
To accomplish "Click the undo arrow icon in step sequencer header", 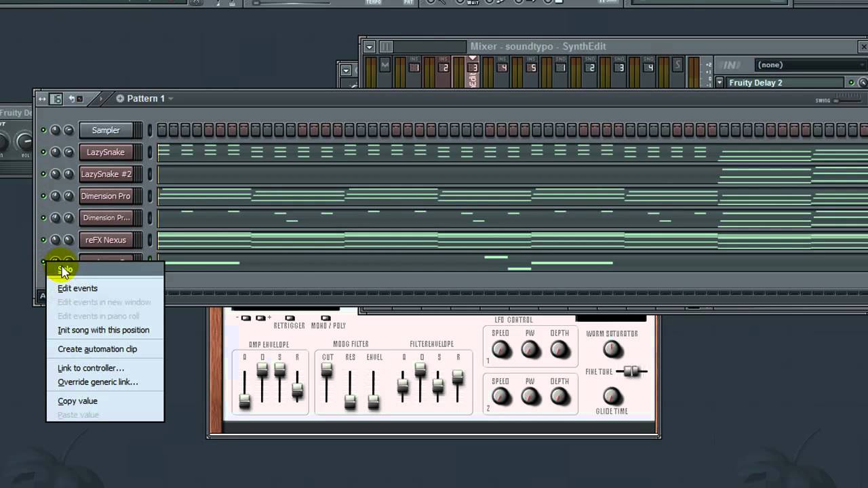I will click(x=71, y=99).
